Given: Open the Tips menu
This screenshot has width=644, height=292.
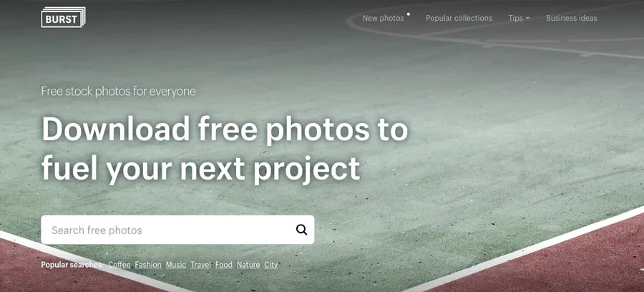Looking at the screenshot, I should click(519, 18).
